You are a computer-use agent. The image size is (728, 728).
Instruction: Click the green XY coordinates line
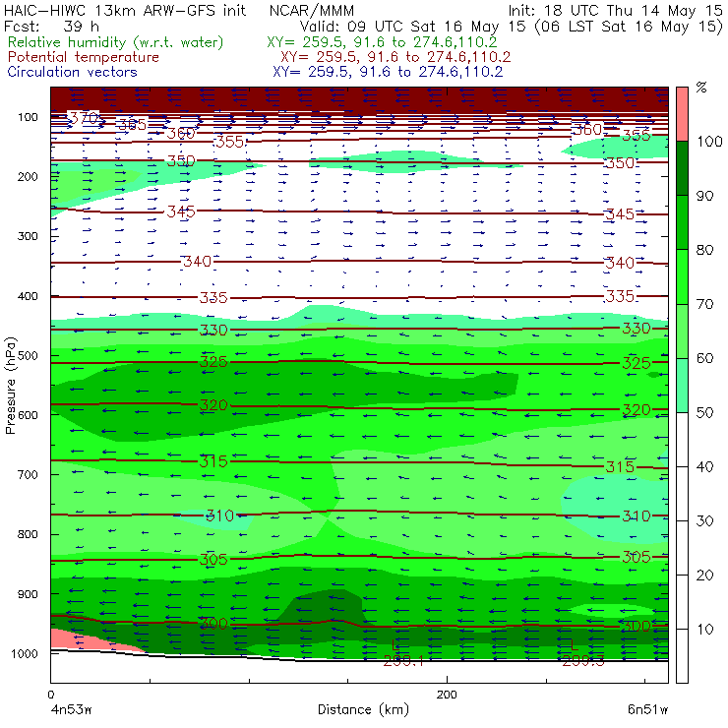[382, 42]
